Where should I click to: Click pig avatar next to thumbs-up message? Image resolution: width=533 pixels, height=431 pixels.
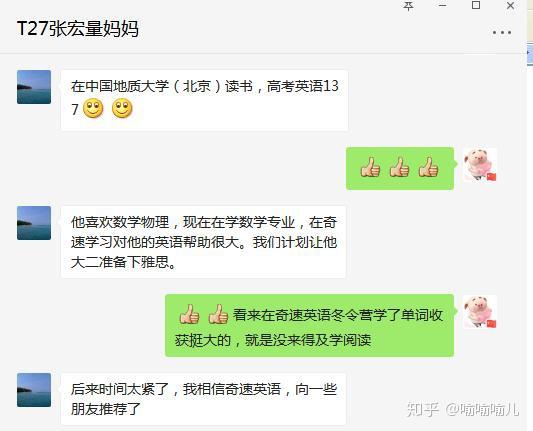(x=480, y=165)
